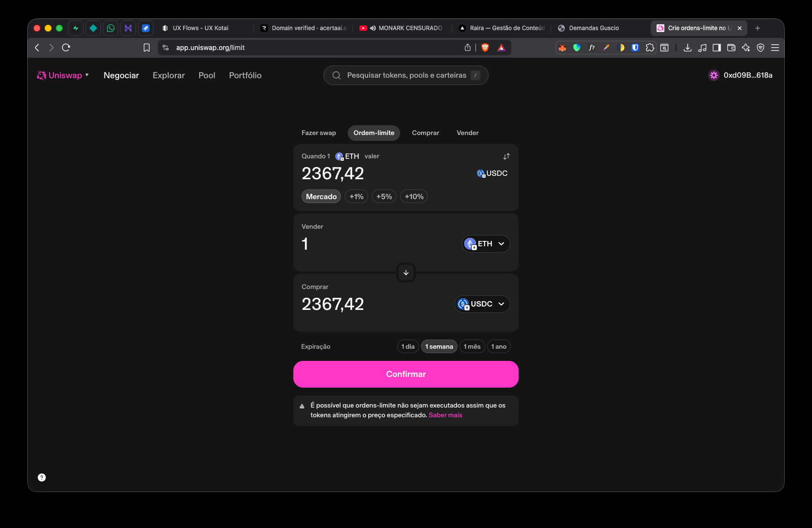Open the Portfólio page
The width and height of the screenshot is (812, 528).
[x=245, y=75]
